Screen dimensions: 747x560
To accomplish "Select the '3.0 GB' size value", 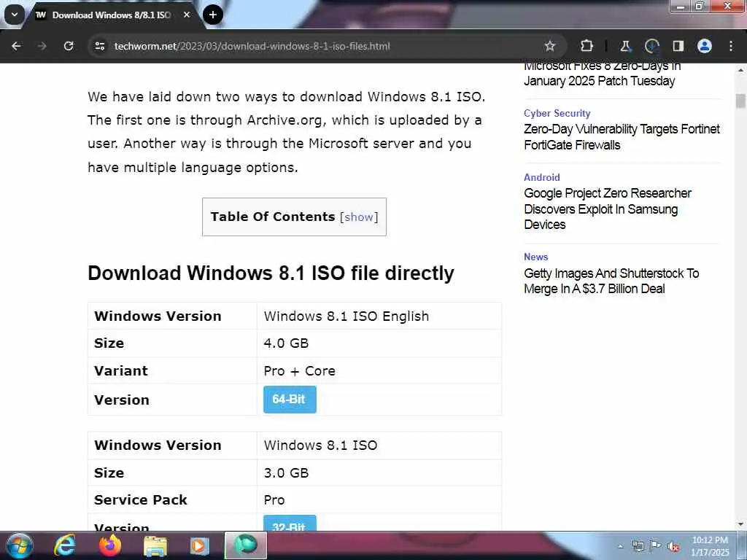I will [x=286, y=472].
